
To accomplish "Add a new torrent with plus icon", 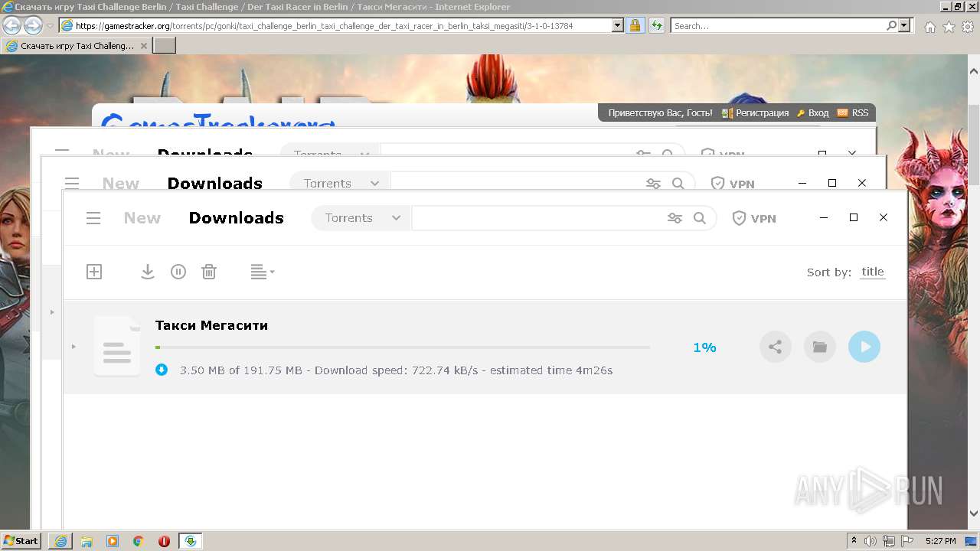I will pos(94,272).
